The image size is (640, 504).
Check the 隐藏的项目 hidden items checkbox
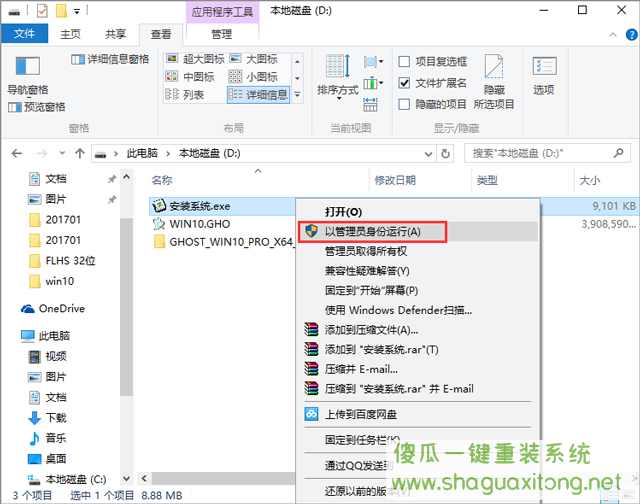pyautogui.click(x=405, y=104)
